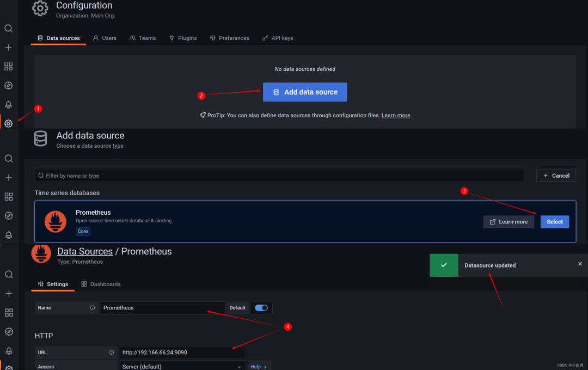Switch to the Data sources tab
The image size is (588, 370).
[x=58, y=38]
